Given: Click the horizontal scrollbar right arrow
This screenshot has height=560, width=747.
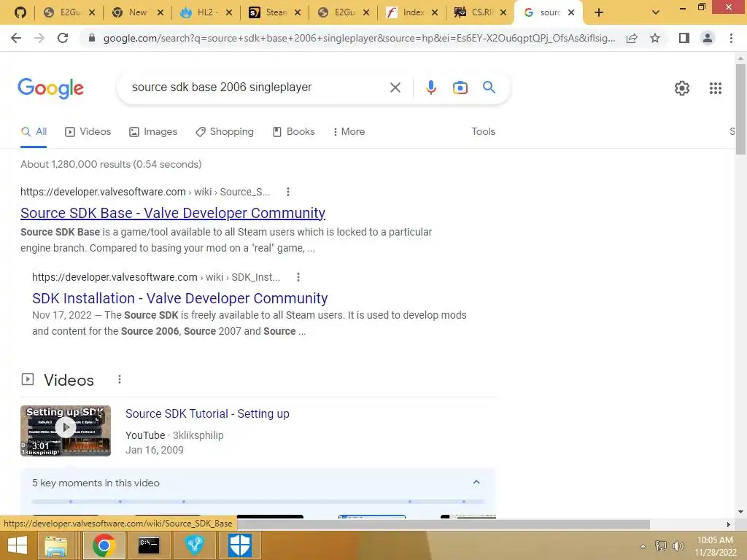Looking at the screenshot, I should tap(729, 524).
